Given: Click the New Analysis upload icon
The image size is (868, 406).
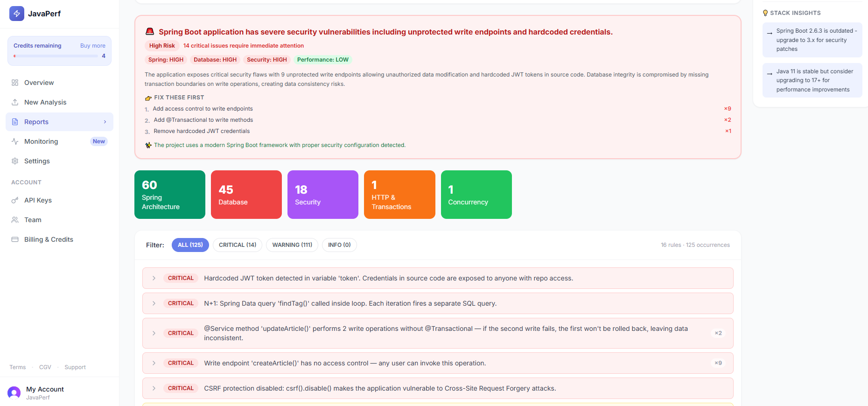Looking at the screenshot, I should click(x=15, y=102).
